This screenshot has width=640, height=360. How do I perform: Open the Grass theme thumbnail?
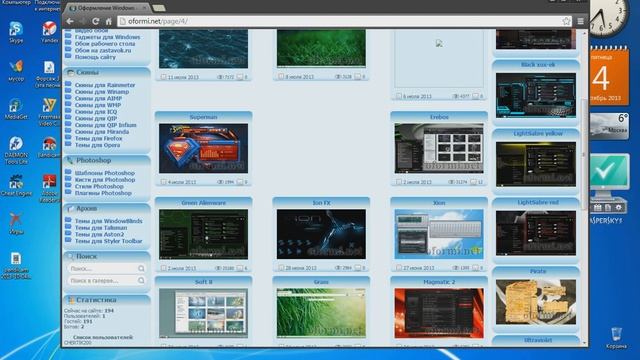pyautogui.click(x=321, y=313)
